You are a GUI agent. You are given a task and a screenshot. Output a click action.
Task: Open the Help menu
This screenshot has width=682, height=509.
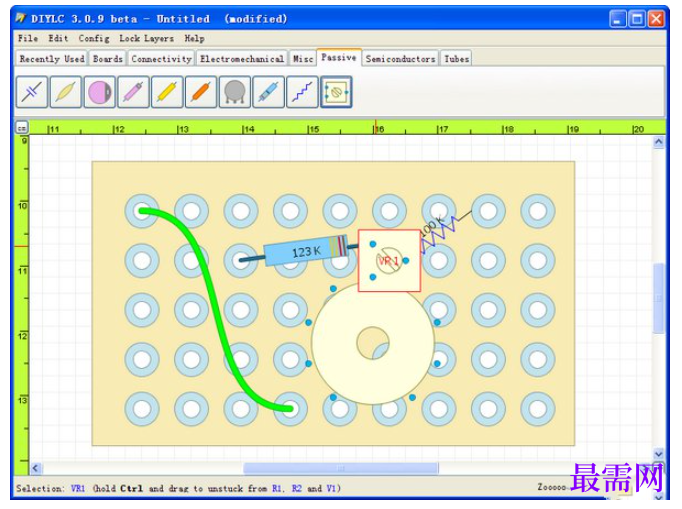coord(194,38)
